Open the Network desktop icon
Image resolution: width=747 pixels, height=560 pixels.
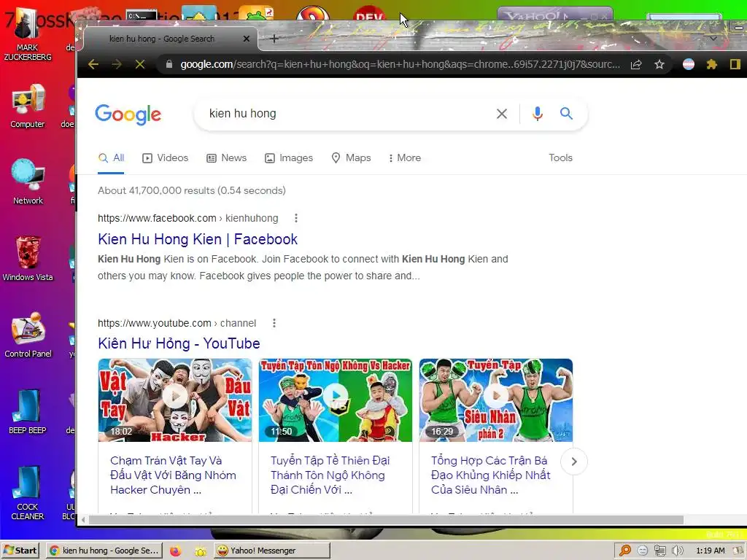[x=28, y=182]
